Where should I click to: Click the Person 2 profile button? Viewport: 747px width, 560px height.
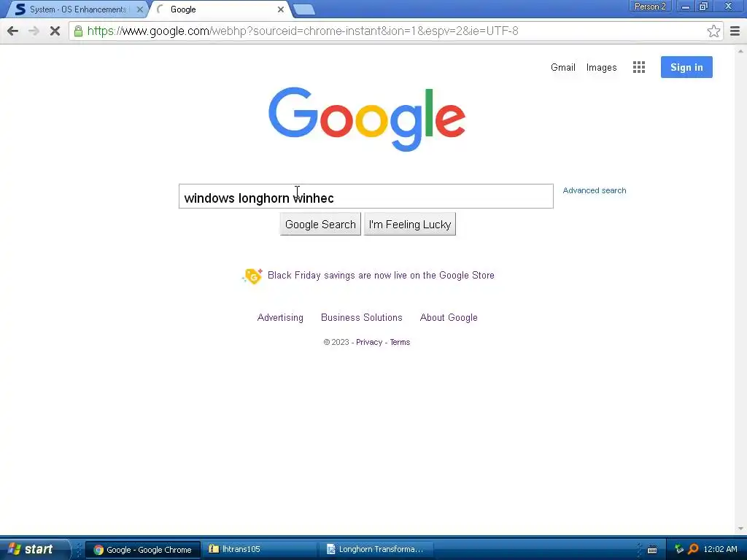650,7
